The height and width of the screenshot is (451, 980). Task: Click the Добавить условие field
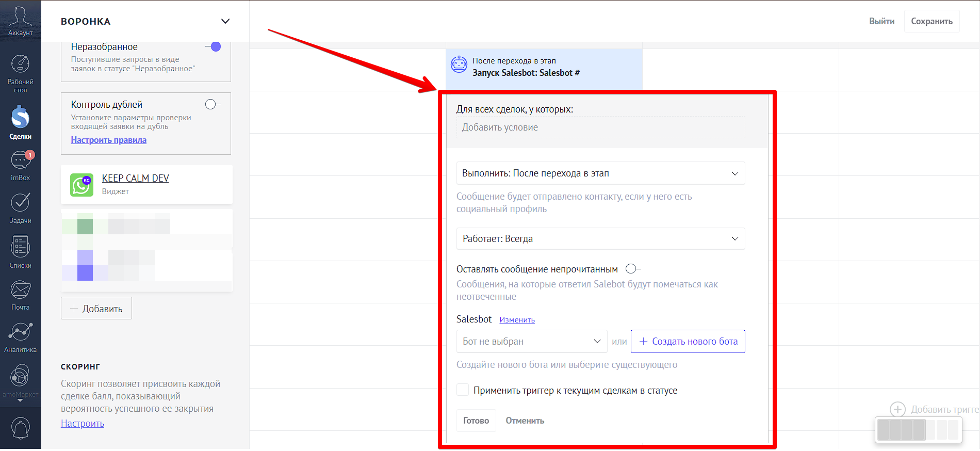[600, 127]
